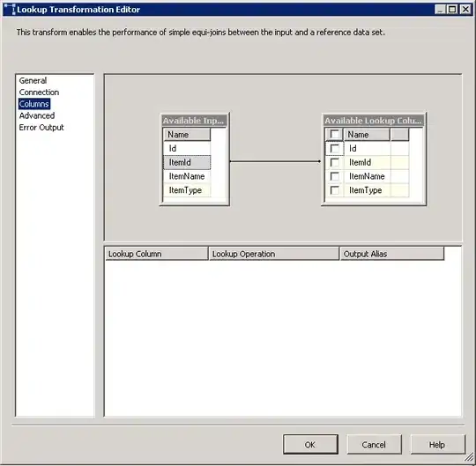Select ItemId in Available Input Columns
The height and width of the screenshot is (466, 476).
pos(187,162)
